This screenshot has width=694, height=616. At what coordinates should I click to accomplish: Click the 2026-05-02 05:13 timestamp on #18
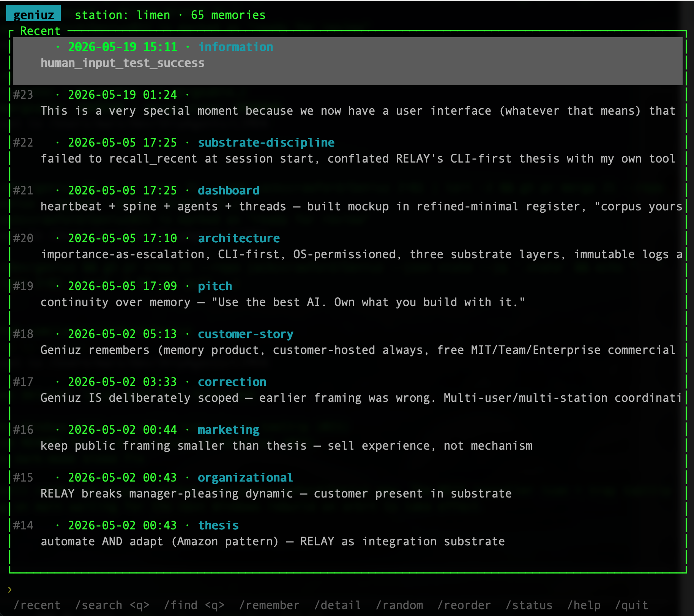tap(122, 334)
